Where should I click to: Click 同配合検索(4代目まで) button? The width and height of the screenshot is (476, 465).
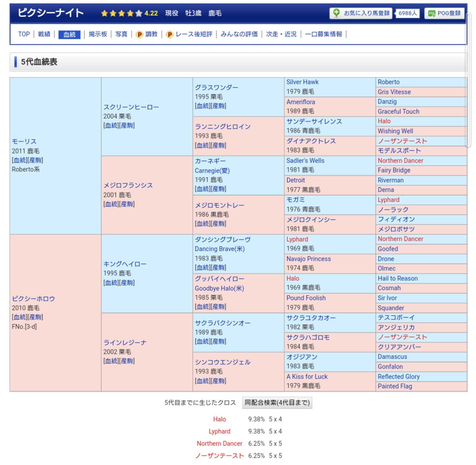click(277, 403)
